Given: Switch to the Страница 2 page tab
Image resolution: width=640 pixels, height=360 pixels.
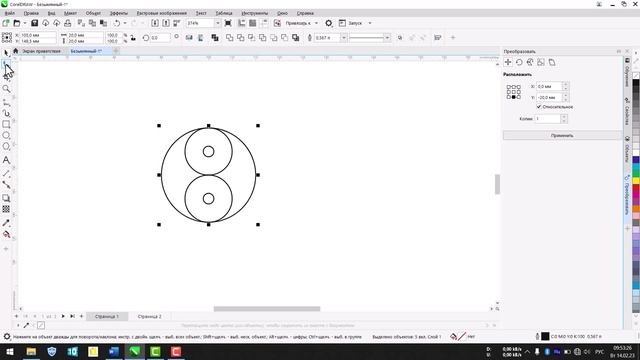Looking at the screenshot, I should coord(149,316).
